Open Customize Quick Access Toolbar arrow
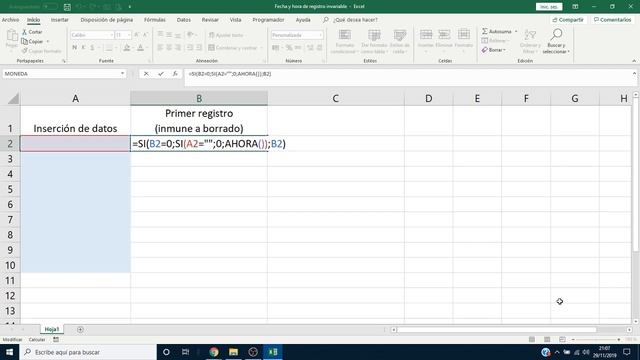The width and height of the screenshot is (640, 360). 130,7
